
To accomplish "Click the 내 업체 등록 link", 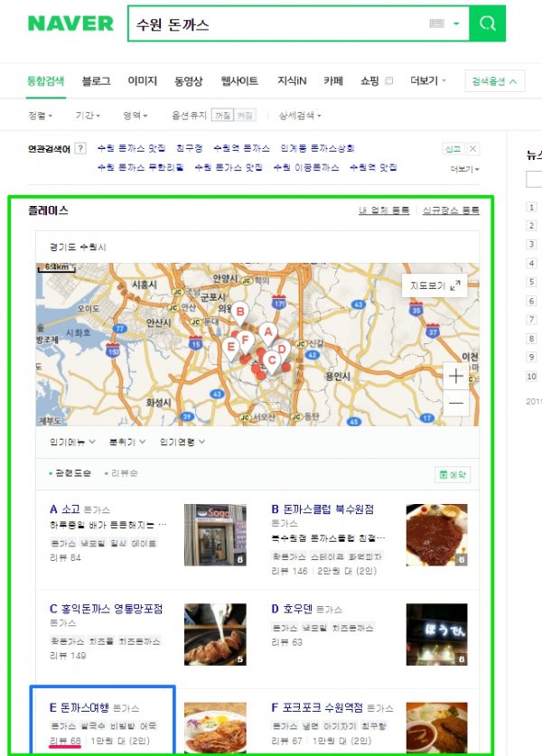I will click(x=384, y=210).
